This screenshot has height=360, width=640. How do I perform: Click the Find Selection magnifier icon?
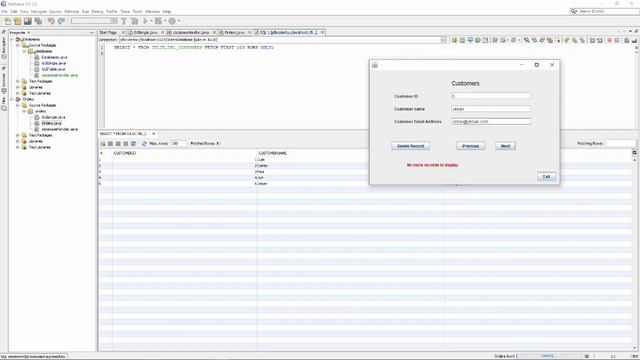(527, 40)
